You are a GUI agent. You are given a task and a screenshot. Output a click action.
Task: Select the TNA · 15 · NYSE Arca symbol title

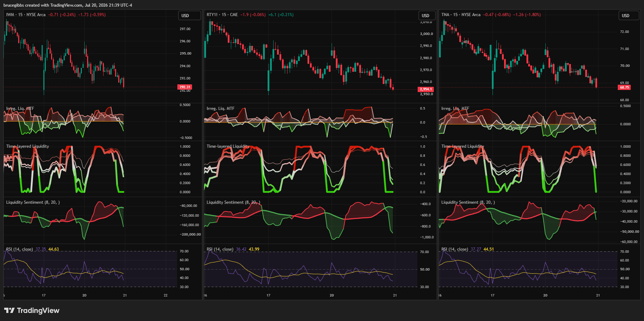[461, 15]
